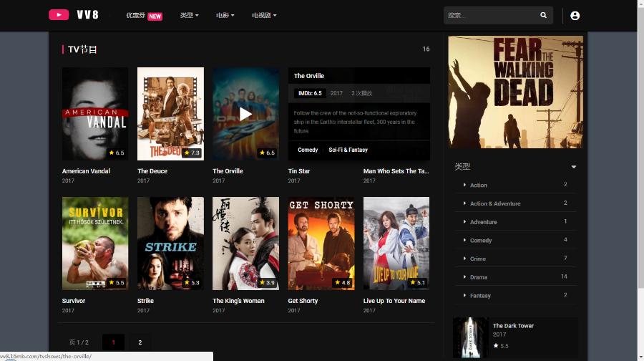Click the star rating under The Dark Tower
Viewport: 644px width, 361px height.
pyautogui.click(x=501, y=346)
